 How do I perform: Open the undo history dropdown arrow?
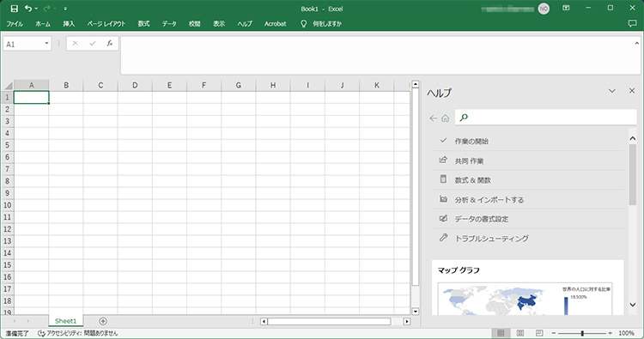tap(37, 9)
